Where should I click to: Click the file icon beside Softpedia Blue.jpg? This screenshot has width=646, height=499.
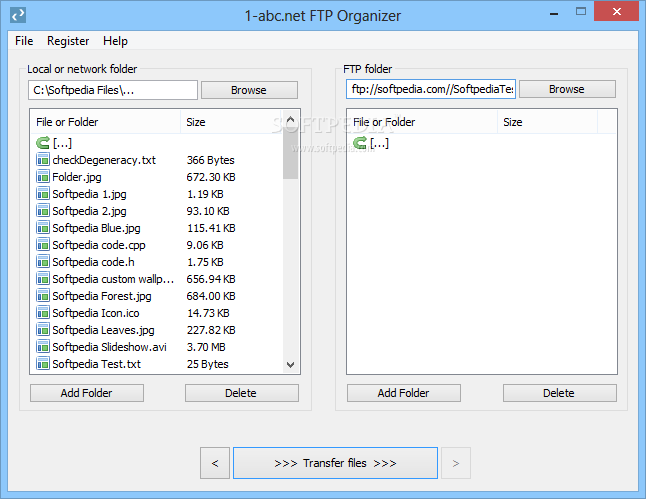coord(43,228)
